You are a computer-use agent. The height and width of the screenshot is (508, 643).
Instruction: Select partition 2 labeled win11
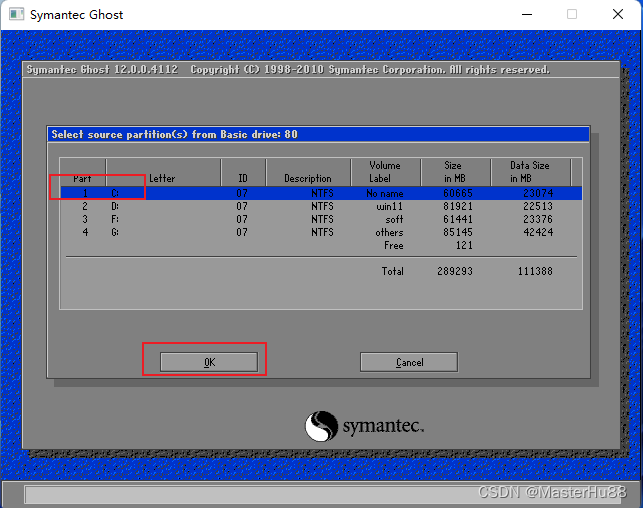(x=321, y=206)
